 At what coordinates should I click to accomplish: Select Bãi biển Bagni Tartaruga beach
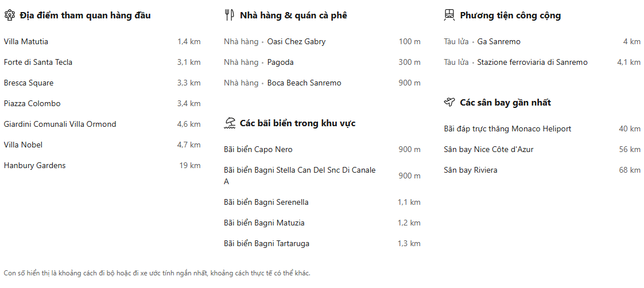(266, 244)
